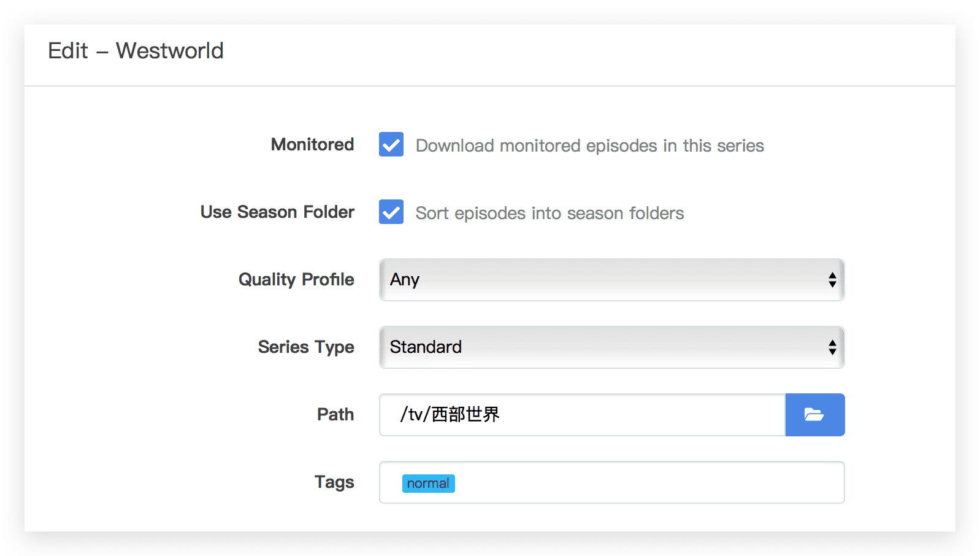Toggle the Monitored checkbox

click(x=391, y=144)
